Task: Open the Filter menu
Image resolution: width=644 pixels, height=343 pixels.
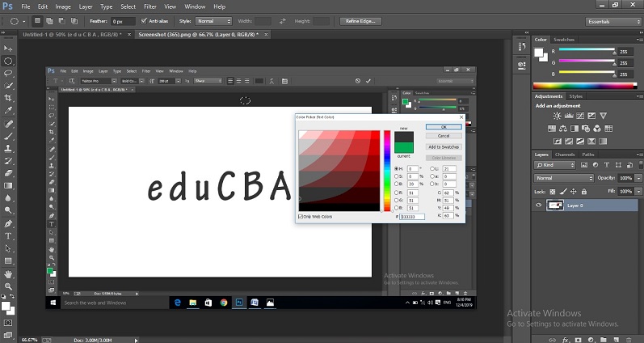Action: pos(150,6)
